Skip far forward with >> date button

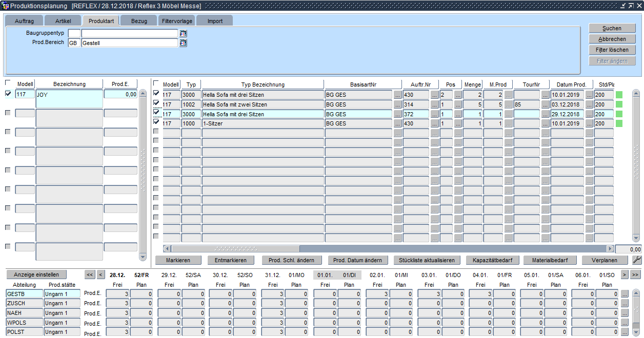[635, 275]
